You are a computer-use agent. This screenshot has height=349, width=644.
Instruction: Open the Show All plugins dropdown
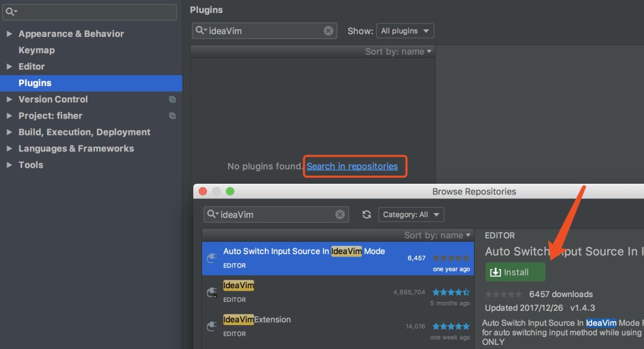pyautogui.click(x=405, y=31)
